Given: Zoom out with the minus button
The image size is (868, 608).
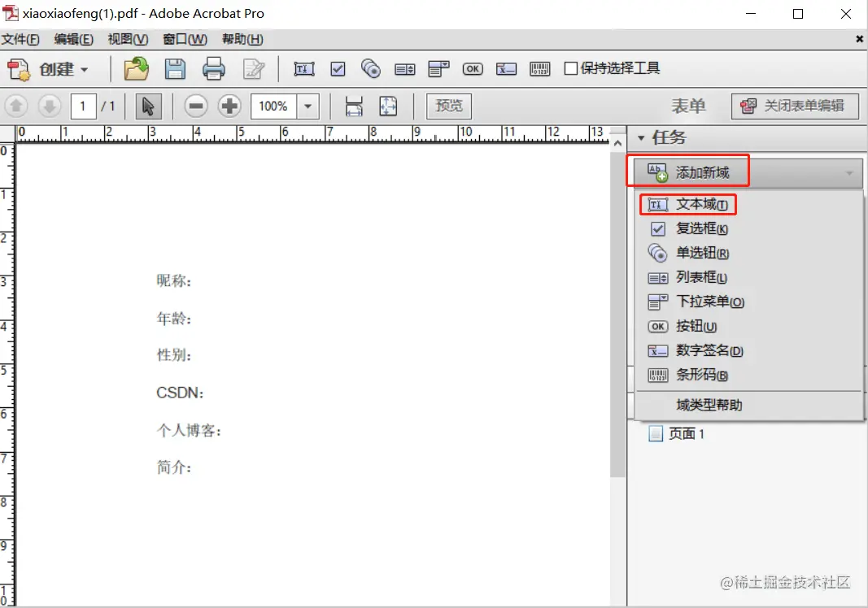Looking at the screenshot, I should [196, 106].
